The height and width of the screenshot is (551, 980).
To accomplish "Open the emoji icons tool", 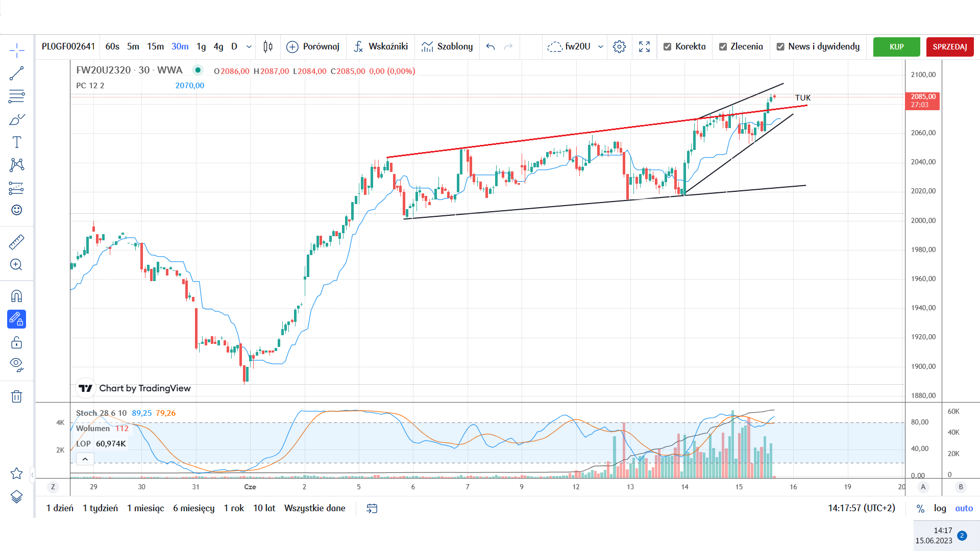I will [x=16, y=210].
